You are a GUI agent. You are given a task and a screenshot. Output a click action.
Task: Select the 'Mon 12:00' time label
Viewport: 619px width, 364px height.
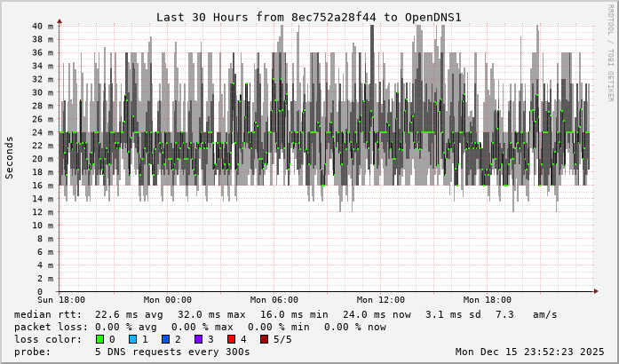[380, 300]
